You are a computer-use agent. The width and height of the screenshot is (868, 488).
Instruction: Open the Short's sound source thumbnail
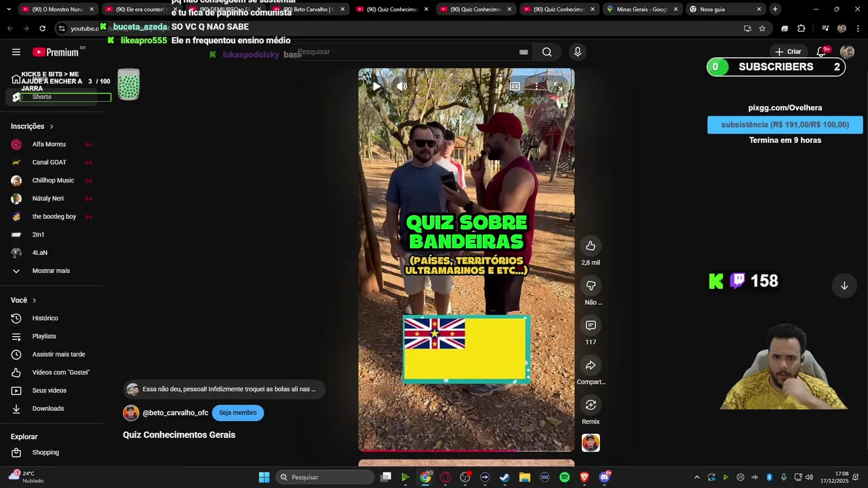[x=591, y=443]
